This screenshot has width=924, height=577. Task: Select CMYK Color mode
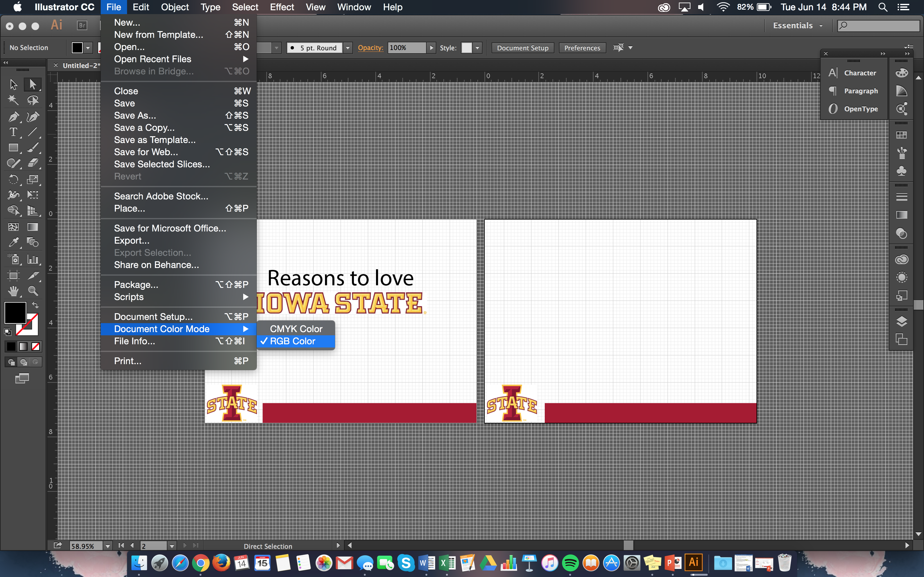[296, 328]
